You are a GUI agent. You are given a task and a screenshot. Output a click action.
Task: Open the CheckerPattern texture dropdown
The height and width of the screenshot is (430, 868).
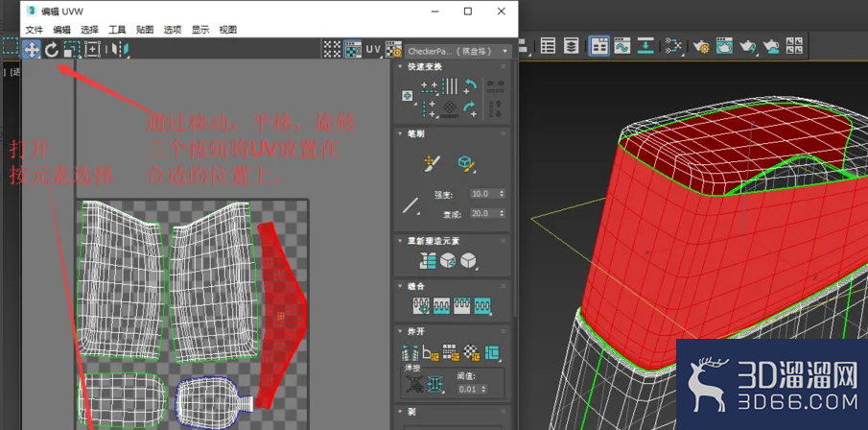point(457,51)
